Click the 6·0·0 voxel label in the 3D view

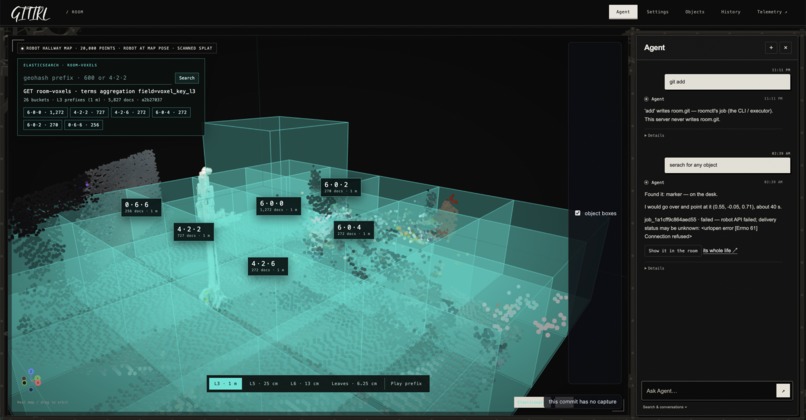coord(278,206)
